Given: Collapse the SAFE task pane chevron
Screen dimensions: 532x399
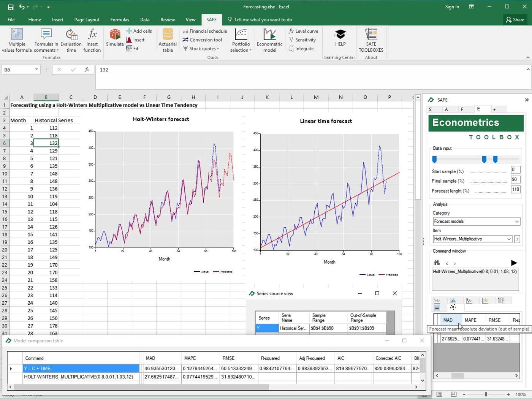Looking at the screenshot, I should click(x=527, y=100).
